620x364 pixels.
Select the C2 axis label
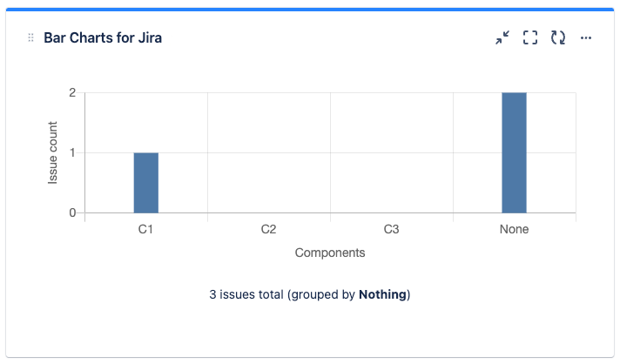pos(269,230)
